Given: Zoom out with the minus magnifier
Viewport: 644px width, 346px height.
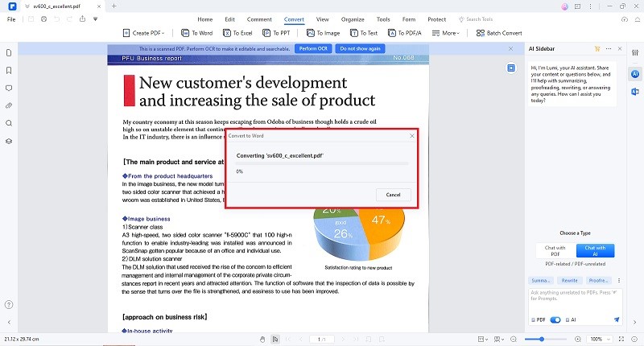Looking at the screenshot, I should [514, 339].
